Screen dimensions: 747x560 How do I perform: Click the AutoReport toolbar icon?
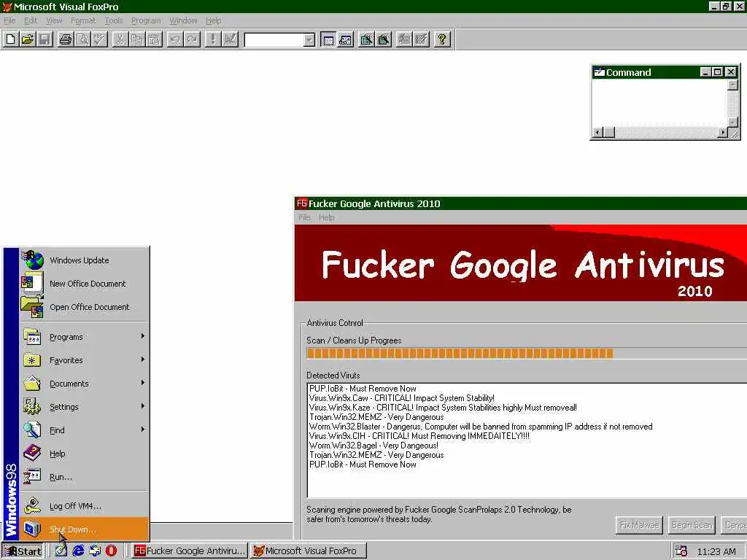[x=421, y=39]
